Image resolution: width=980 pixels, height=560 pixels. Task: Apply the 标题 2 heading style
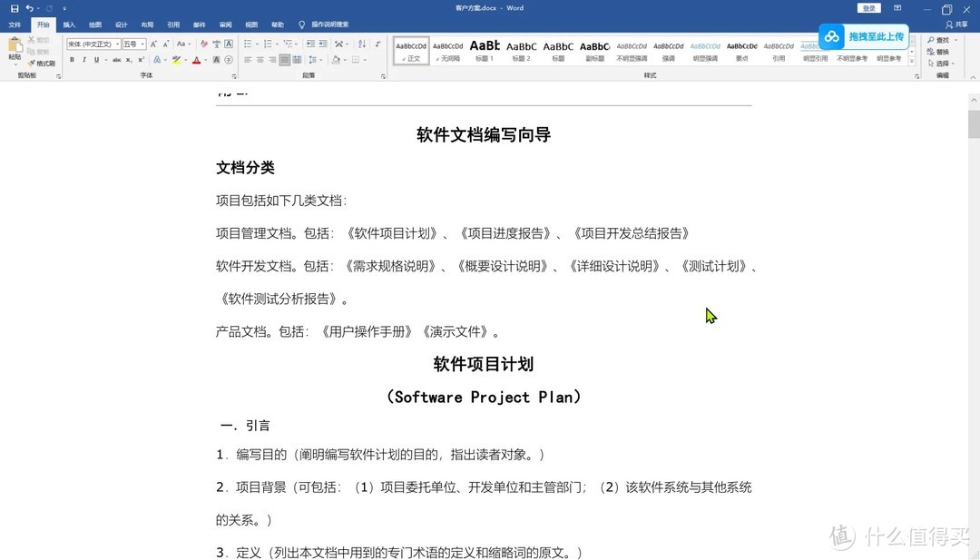click(521, 50)
